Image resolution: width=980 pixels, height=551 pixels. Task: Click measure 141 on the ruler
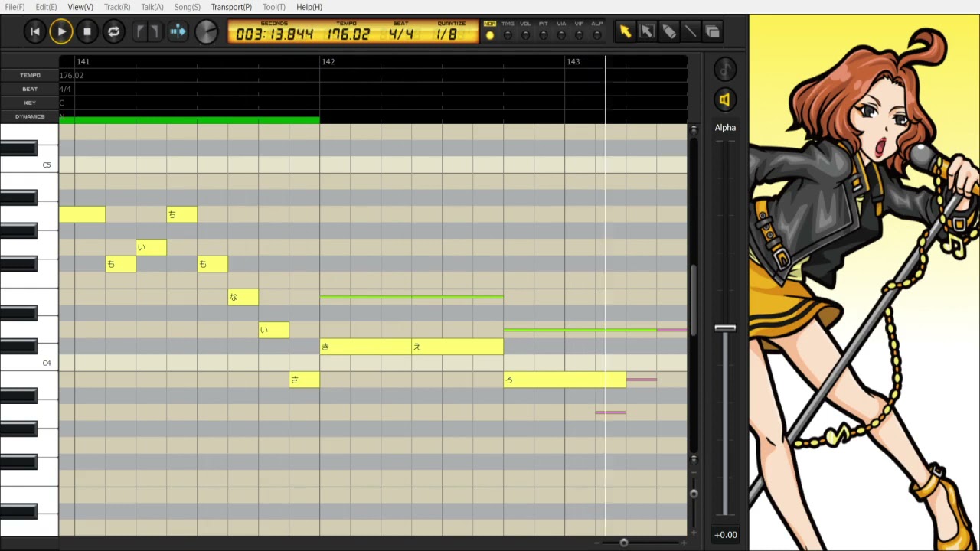click(83, 61)
